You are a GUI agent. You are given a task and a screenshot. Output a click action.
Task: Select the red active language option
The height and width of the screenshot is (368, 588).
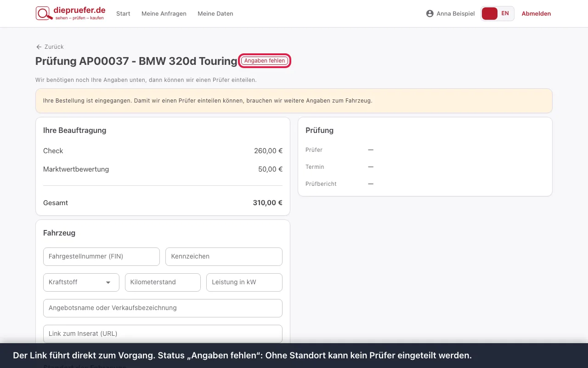pos(490,14)
